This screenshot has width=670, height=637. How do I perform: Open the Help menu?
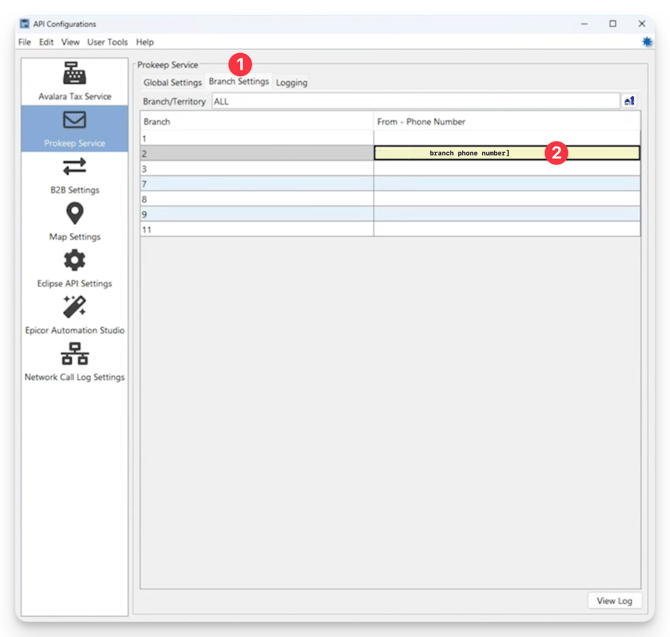tap(145, 42)
